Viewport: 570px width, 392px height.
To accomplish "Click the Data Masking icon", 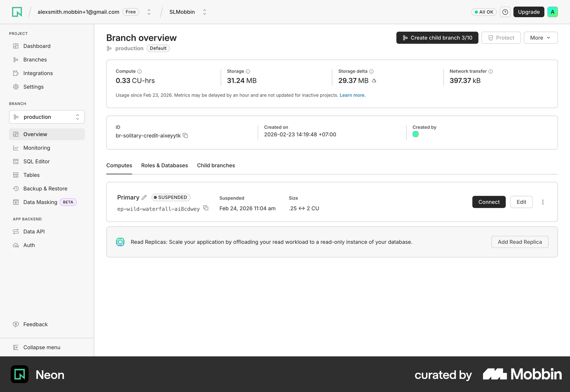I will click(16, 202).
